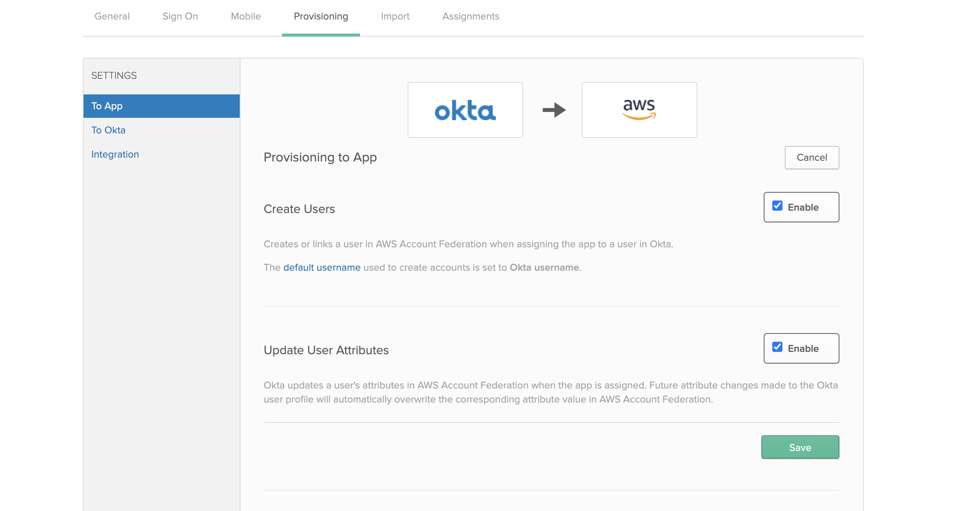The image size is (980, 511).
Task: Select the Mobile tab
Action: click(x=246, y=16)
